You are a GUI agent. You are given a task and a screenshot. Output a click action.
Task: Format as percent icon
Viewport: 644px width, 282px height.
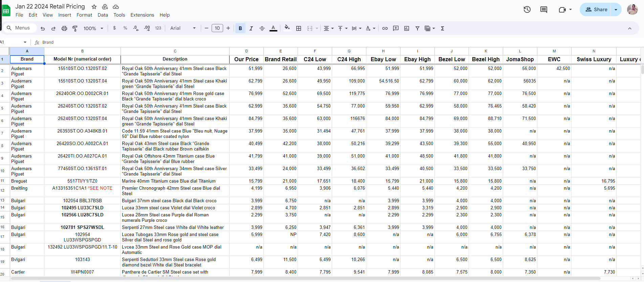(125, 28)
